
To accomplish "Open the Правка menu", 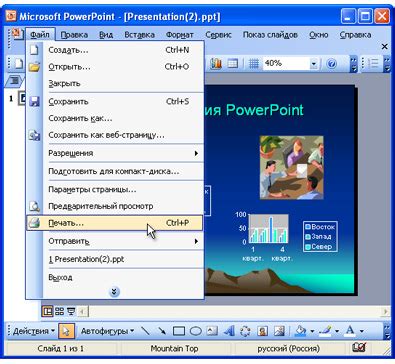I will coord(74,35).
